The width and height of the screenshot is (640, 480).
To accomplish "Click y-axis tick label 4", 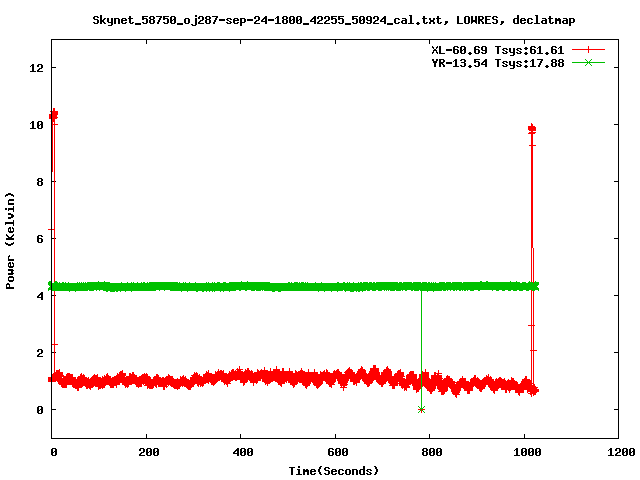I will click(x=40, y=296).
